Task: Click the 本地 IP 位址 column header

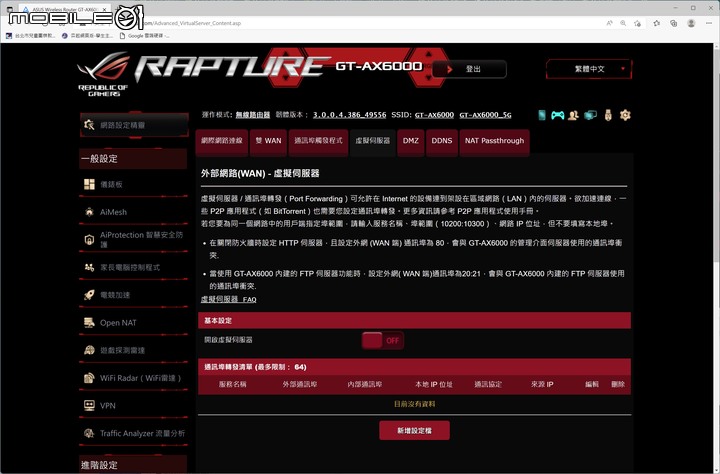Action: [433, 384]
